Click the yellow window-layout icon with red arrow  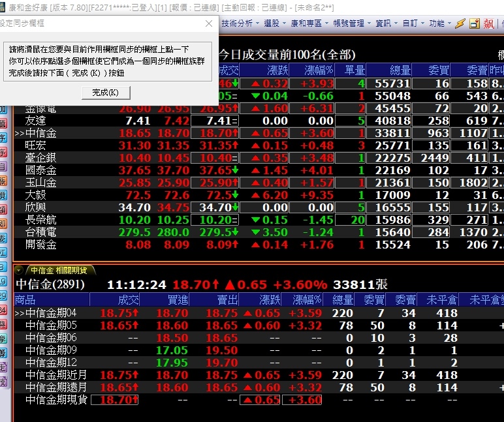(475, 23)
